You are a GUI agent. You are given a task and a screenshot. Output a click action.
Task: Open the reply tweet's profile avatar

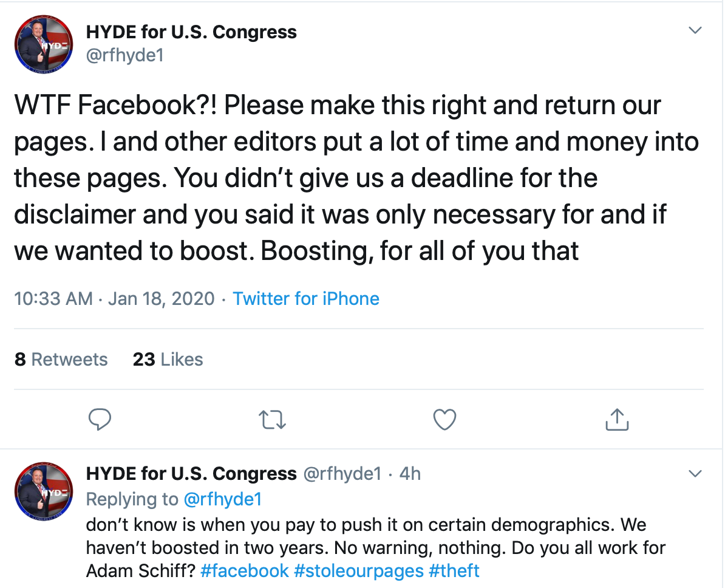44,491
